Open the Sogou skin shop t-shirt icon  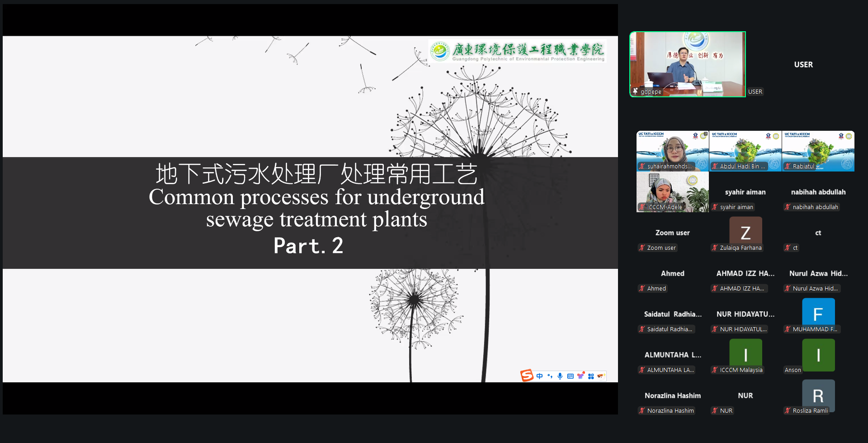click(x=581, y=376)
